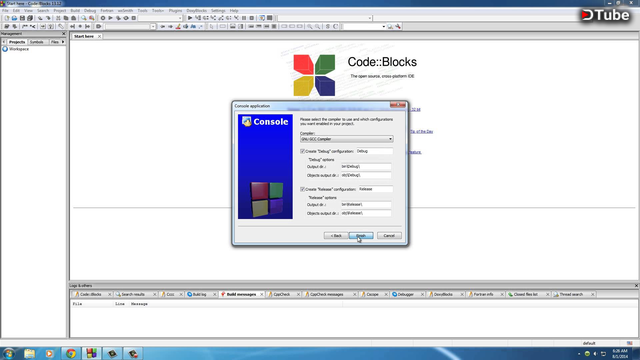Image resolution: width=640 pixels, height=360 pixels.
Task: Click the Highlight marker toolbar icon
Action: click(178, 27)
